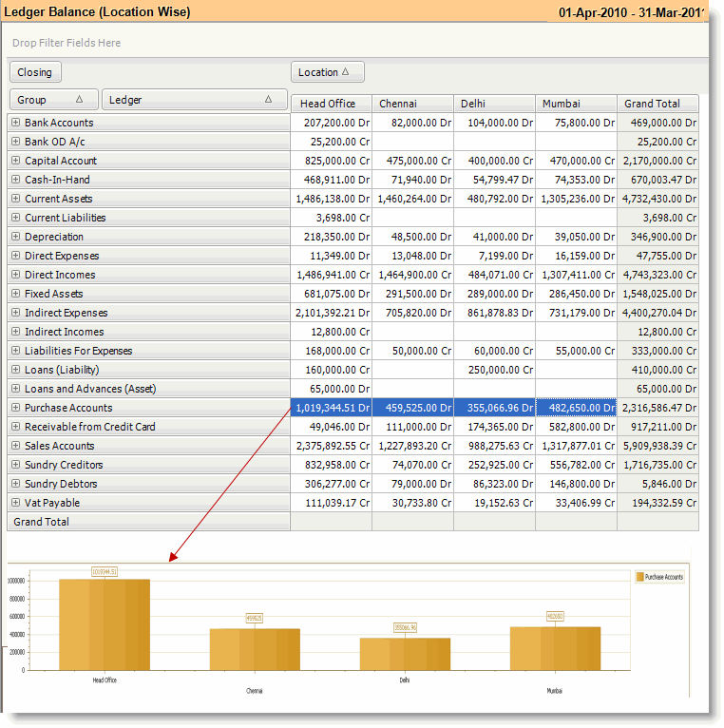The width and height of the screenshot is (724, 728).
Task: Select the Mumbai column header
Action: point(576,104)
